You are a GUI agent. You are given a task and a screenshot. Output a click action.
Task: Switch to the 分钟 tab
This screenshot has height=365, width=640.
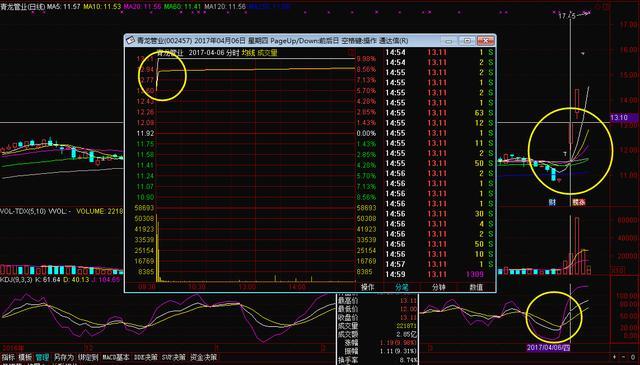point(439,287)
